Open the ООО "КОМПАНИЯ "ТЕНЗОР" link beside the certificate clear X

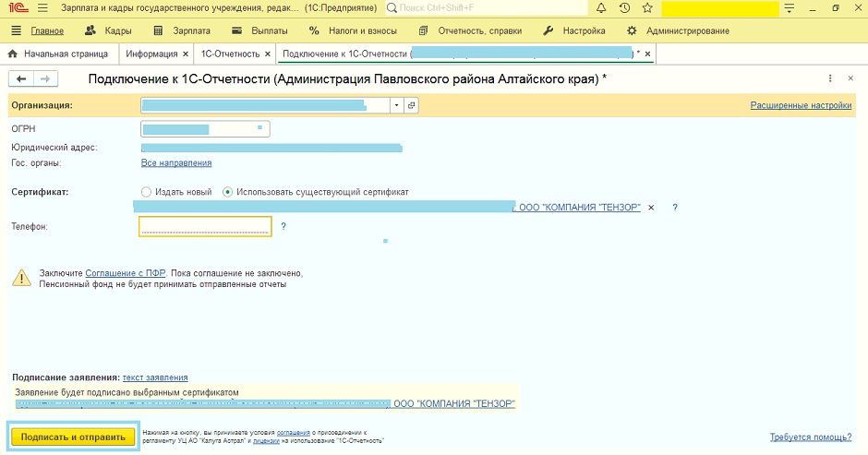tap(580, 207)
